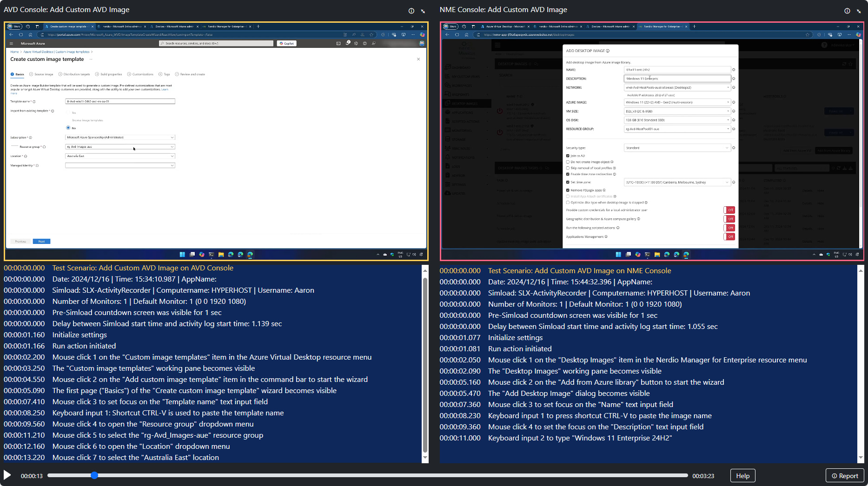Click the Copilot button in Azure portal

[x=286, y=43]
